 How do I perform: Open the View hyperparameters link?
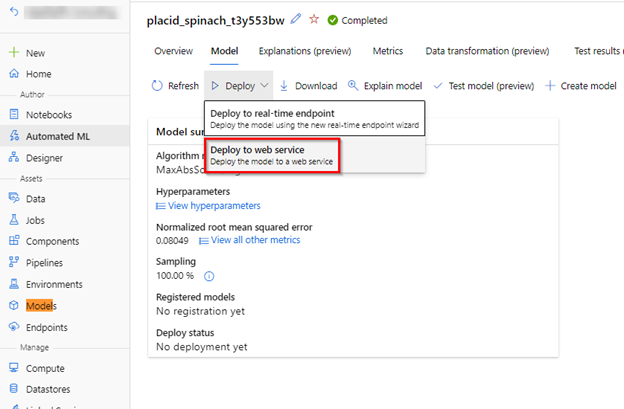coord(214,205)
